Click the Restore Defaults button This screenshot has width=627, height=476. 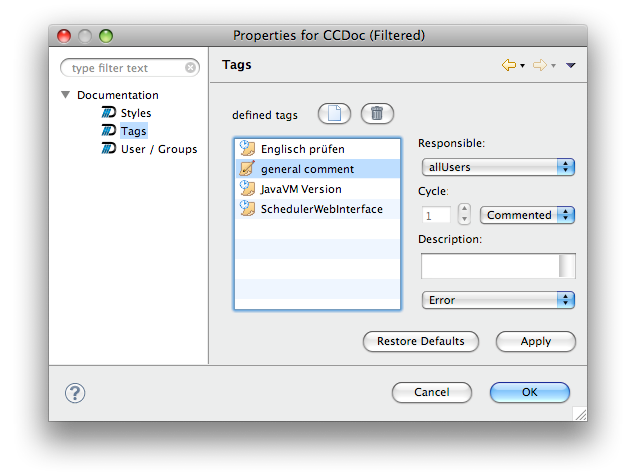(x=421, y=341)
